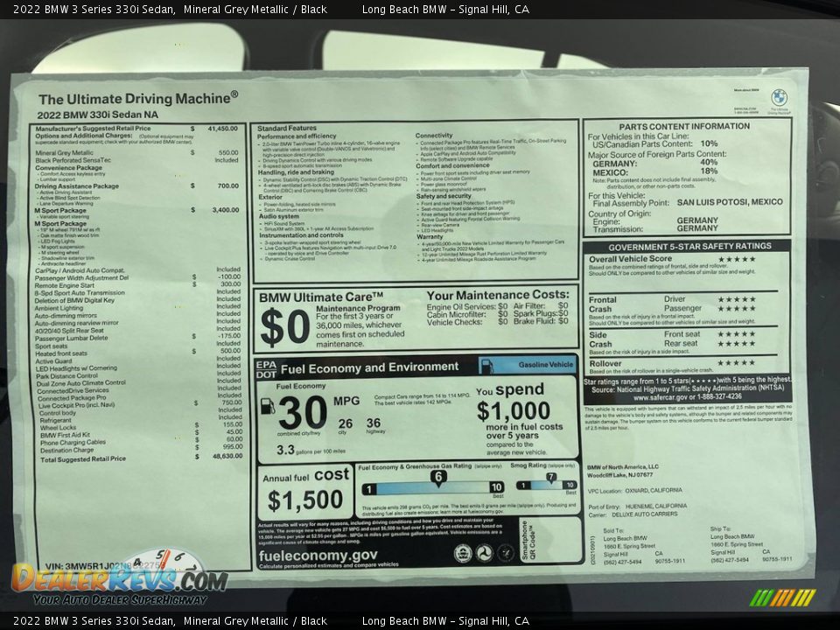Click "CarPlay / Android Auto Compat." row
Viewport: 840px width, 630px height.
coord(137,270)
